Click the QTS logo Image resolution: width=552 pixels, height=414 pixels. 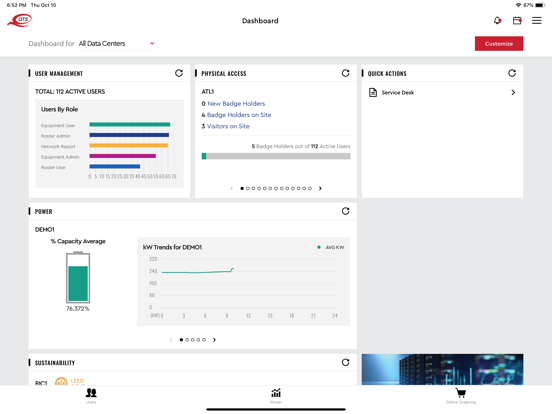19,20
